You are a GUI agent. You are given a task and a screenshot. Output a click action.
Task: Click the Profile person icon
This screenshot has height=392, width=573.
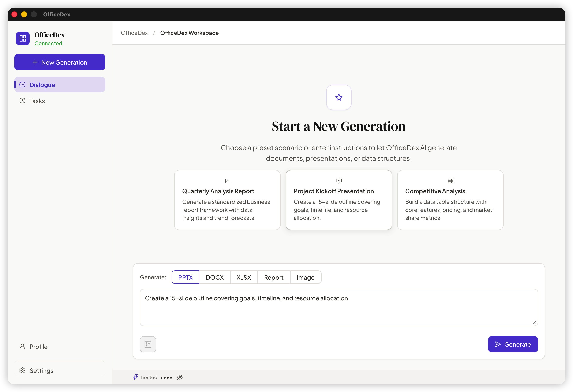click(x=22, y=346)
